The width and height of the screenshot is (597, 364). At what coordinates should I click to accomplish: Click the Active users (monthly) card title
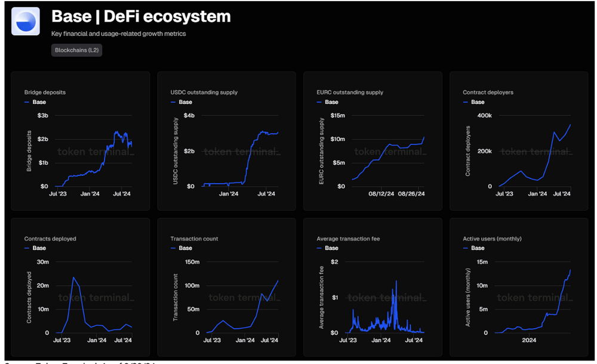click(x=492, y=239)
